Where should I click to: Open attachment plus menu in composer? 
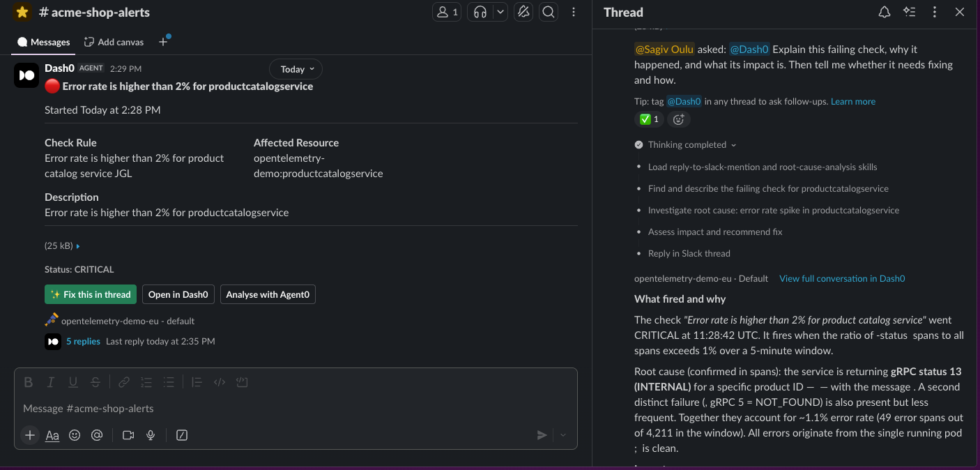[x=30, y=435]
